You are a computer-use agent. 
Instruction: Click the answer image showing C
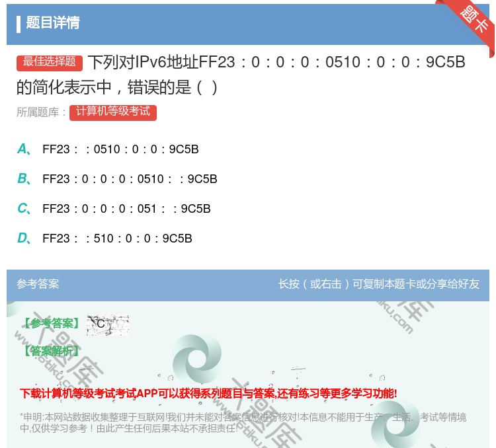click(108, 325)
